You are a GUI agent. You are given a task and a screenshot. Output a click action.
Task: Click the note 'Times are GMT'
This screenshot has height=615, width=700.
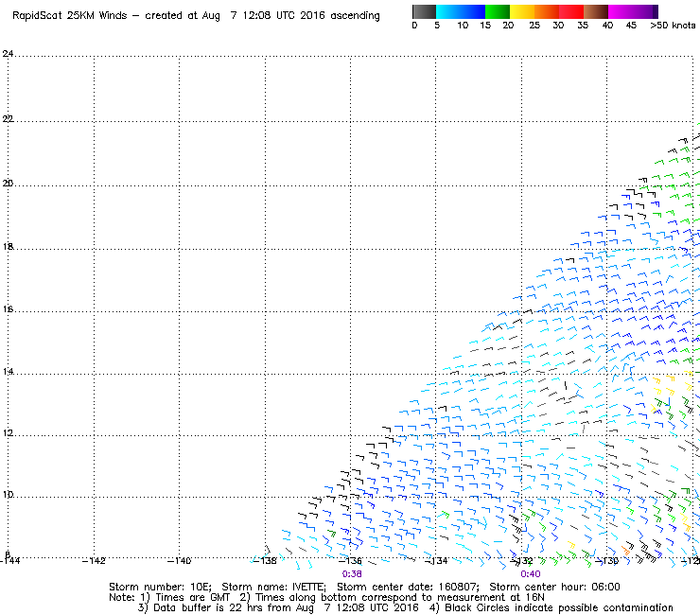(x=192, y=598)
